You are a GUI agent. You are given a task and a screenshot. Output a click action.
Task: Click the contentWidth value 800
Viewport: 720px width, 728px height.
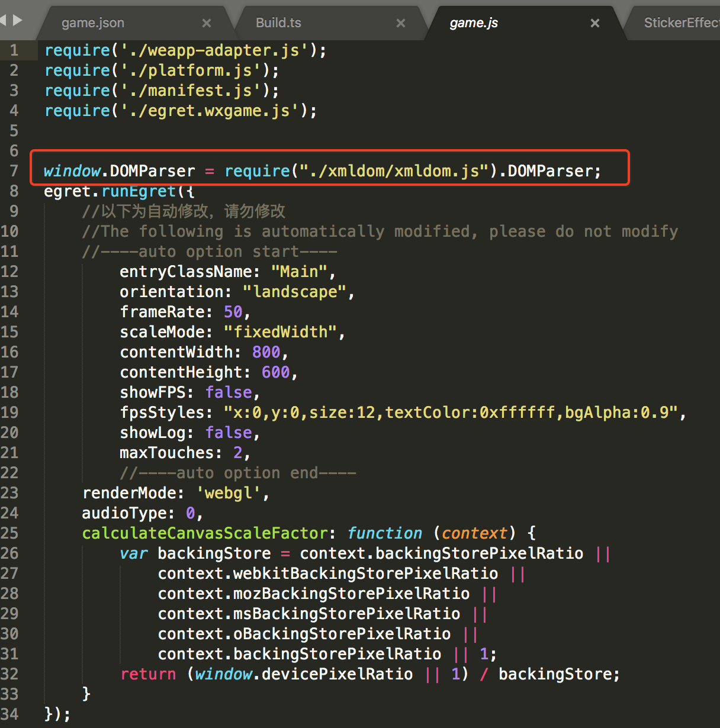pyautogui.click(x=266, y=352)
